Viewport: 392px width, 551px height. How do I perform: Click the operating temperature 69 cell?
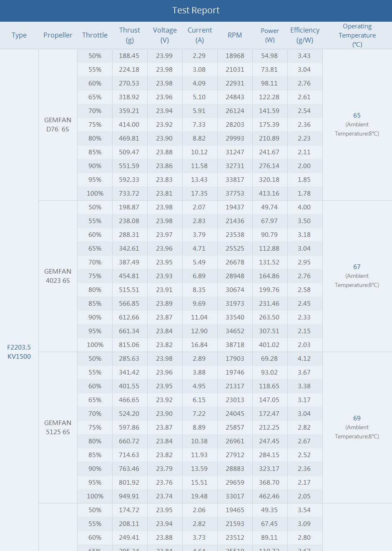coord(357,418)
